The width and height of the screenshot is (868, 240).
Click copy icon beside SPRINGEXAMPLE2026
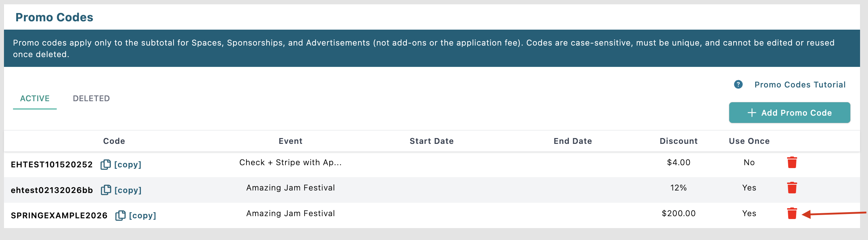click(120, 215)
